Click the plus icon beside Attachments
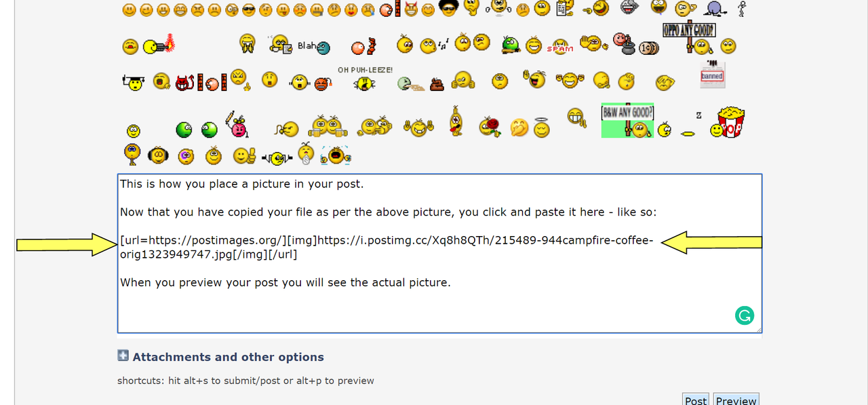868x405 pixels. pyautogui.click(x=123, y=355)
